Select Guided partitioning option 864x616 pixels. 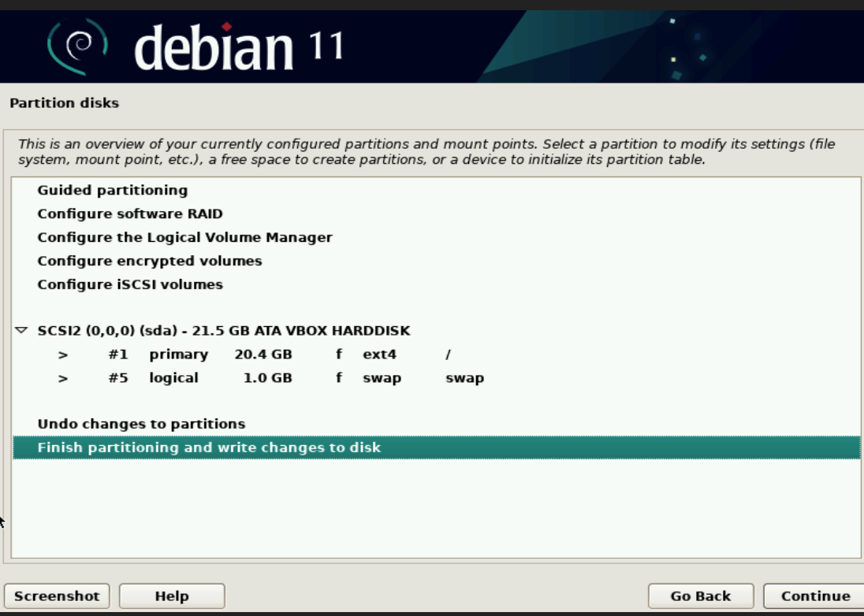click(x=112, y=190)
